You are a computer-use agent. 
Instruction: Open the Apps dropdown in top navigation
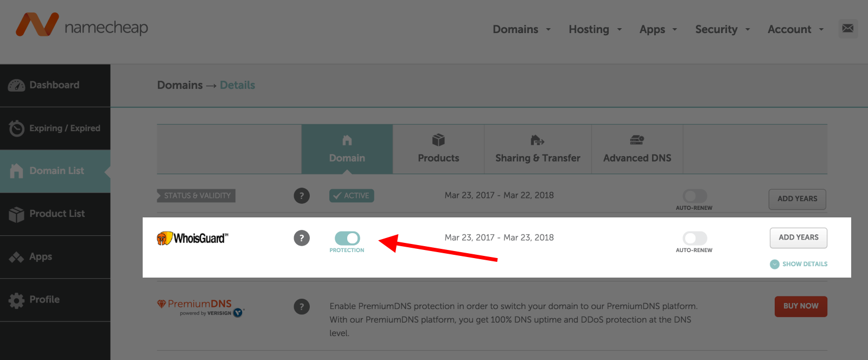[658, 29]
